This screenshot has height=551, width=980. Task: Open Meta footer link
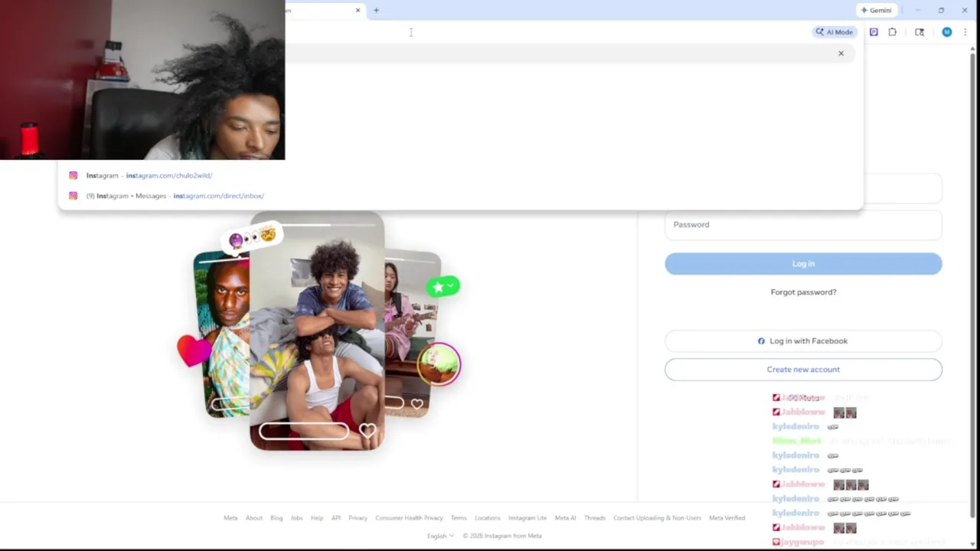point(230,518)
